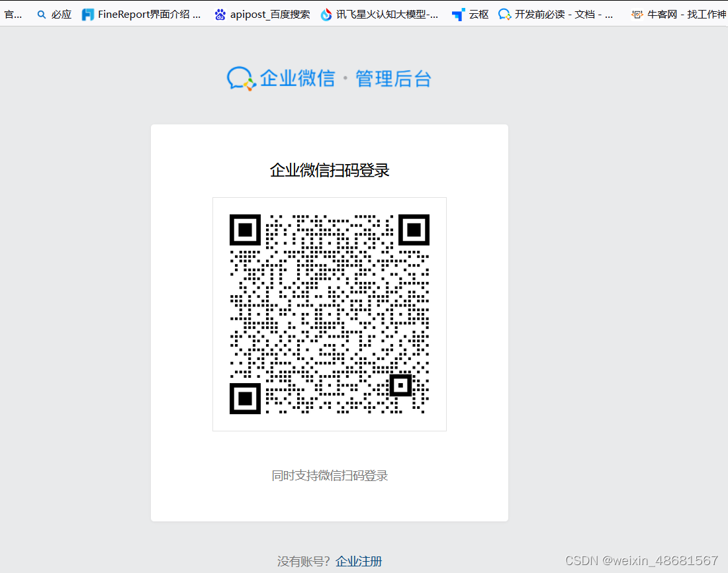
Task: Open the 必应 bookmark
Action: click(55, 15)
